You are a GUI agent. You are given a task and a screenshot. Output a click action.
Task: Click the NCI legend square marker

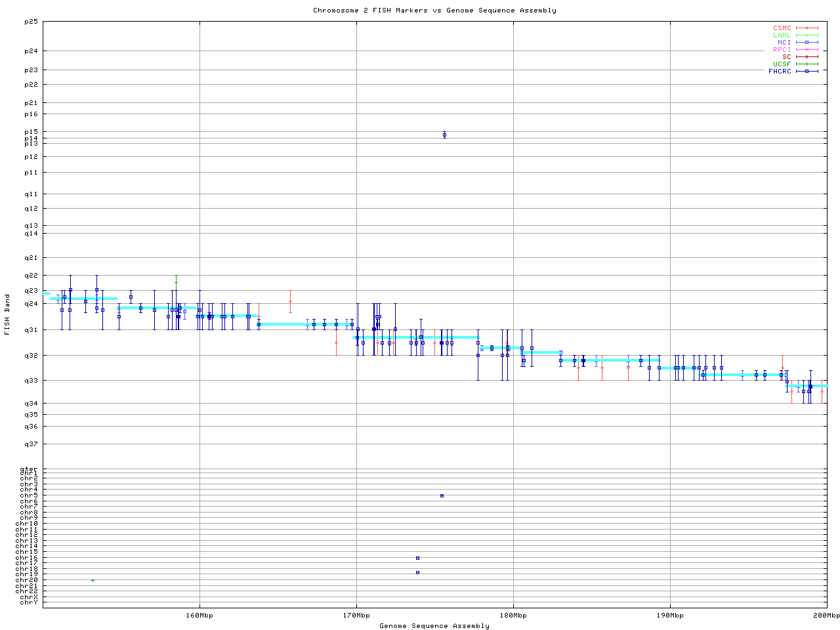(807, 43)
